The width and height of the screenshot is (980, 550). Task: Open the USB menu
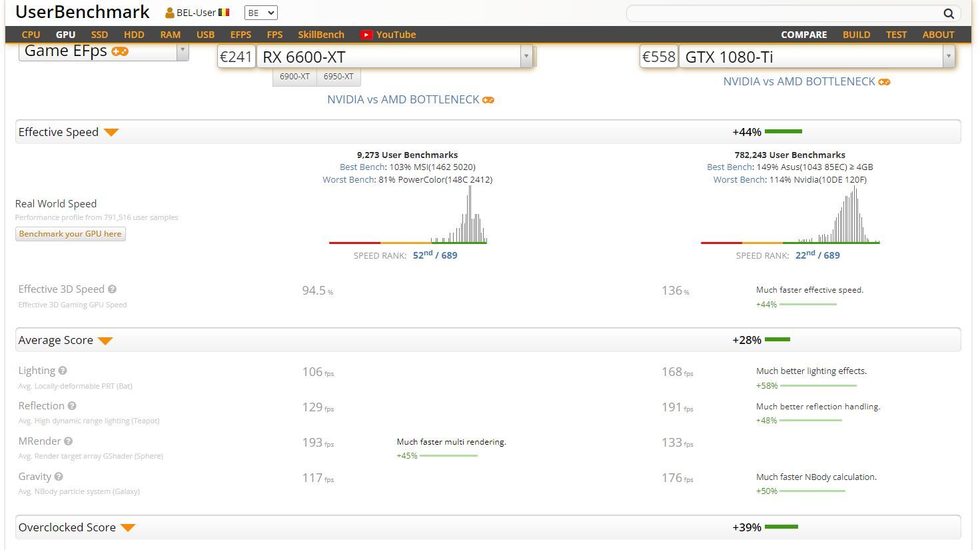[205, 35]
